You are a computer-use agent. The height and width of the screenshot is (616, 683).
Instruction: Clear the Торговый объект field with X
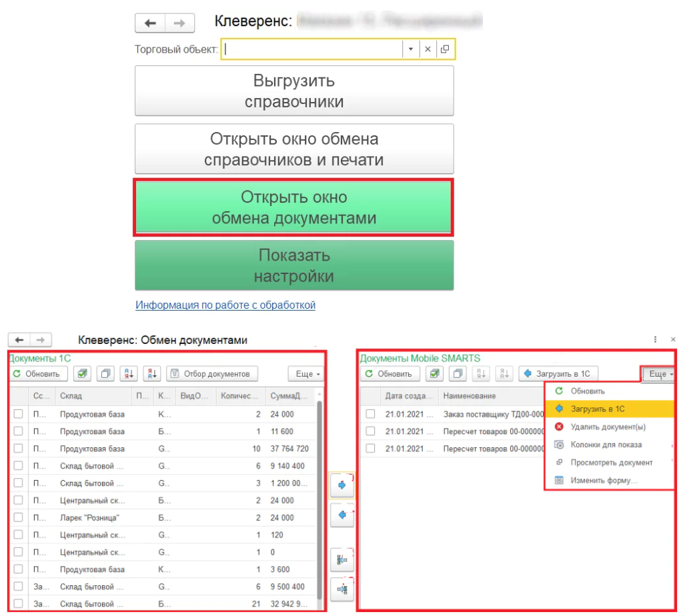(x=428, y=49)
